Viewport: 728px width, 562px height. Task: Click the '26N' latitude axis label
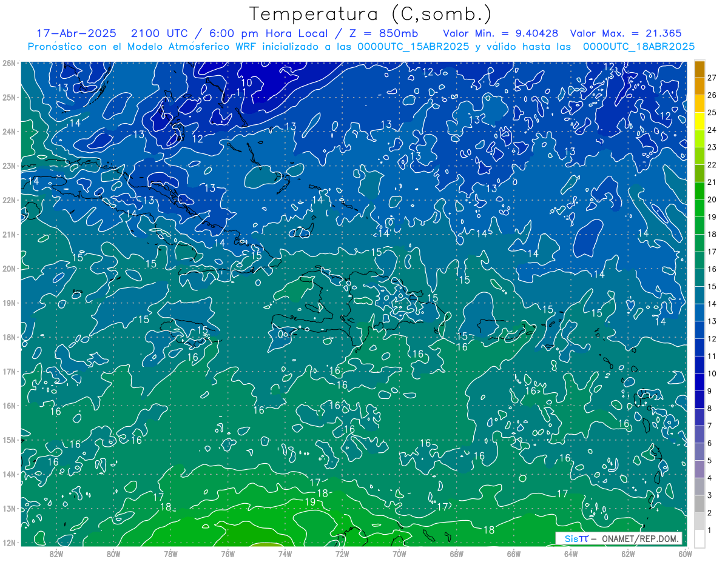point(8,63)
